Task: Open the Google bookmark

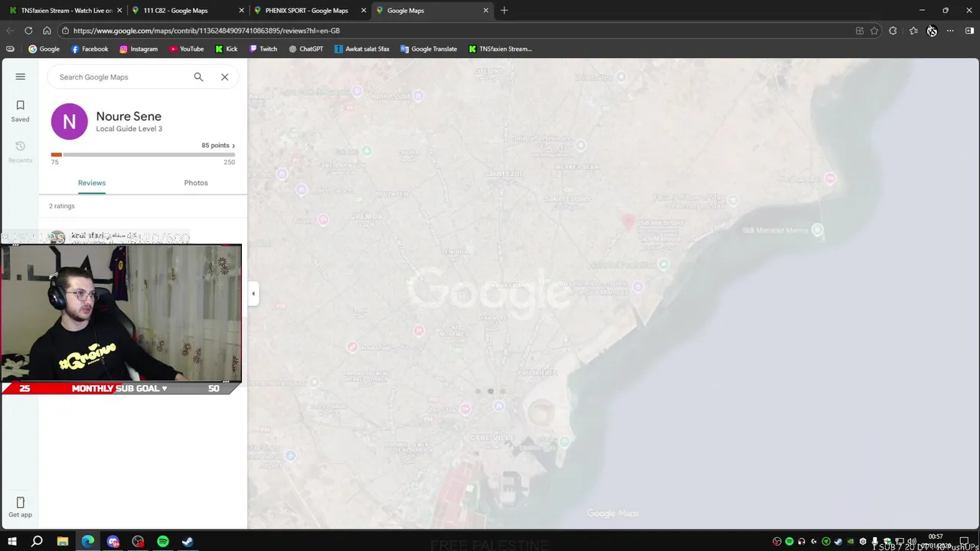Action: [44, 49]
